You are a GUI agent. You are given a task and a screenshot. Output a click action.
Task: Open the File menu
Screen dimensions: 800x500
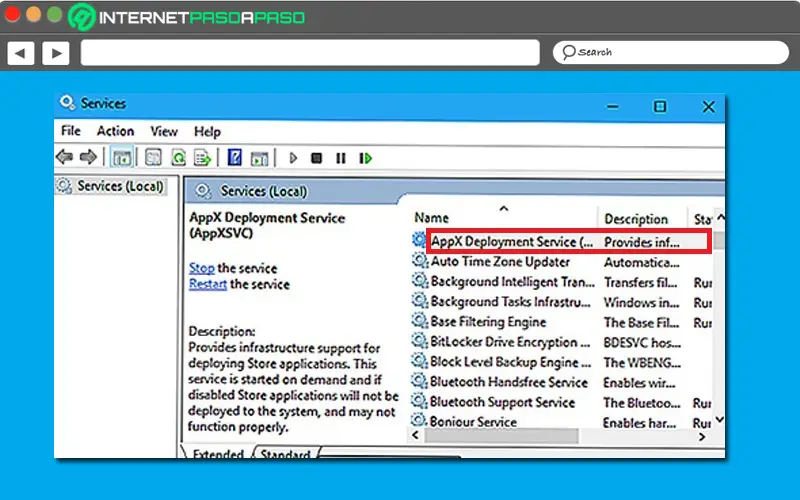(70, 131)
